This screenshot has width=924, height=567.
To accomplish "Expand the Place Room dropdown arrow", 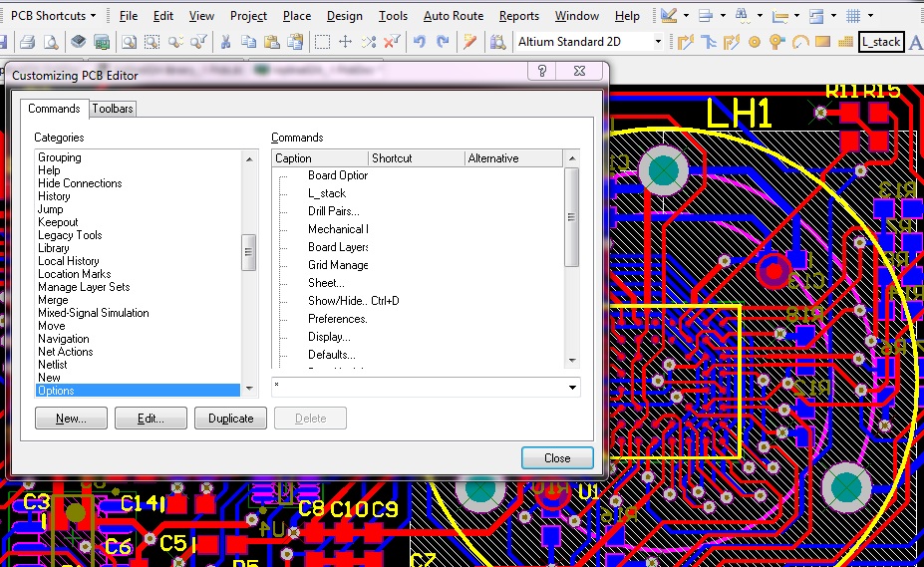I will [833, 15].
